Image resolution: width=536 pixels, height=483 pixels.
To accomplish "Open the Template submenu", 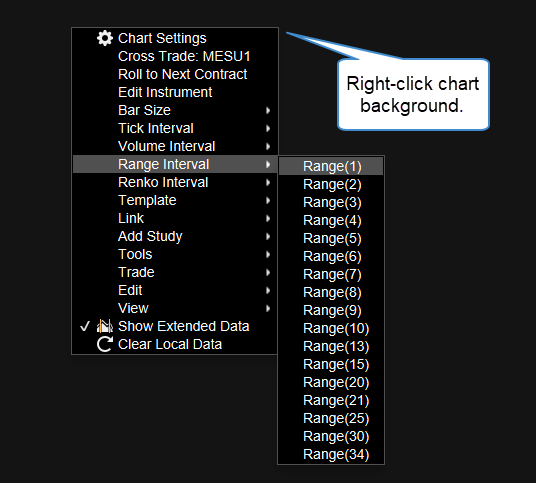I will click(175, 200).
